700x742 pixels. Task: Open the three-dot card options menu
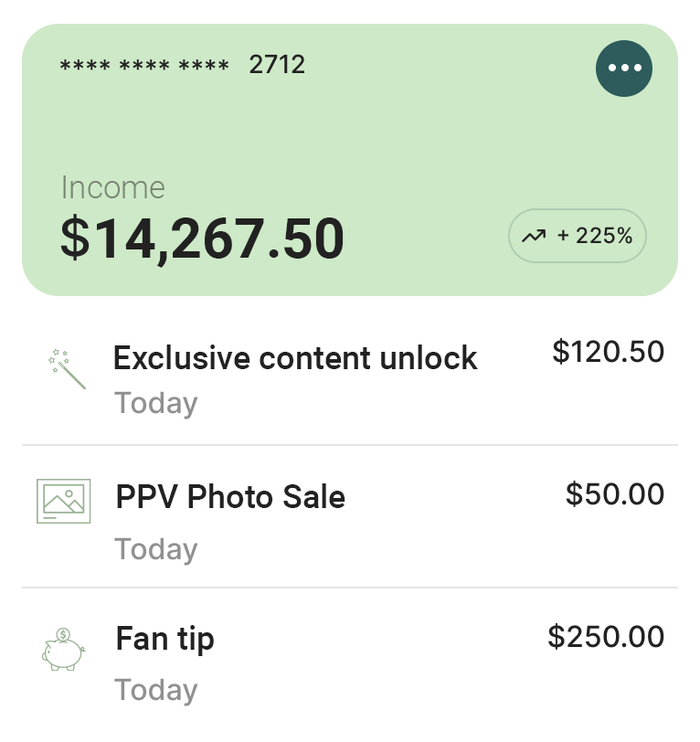[624, 68]
